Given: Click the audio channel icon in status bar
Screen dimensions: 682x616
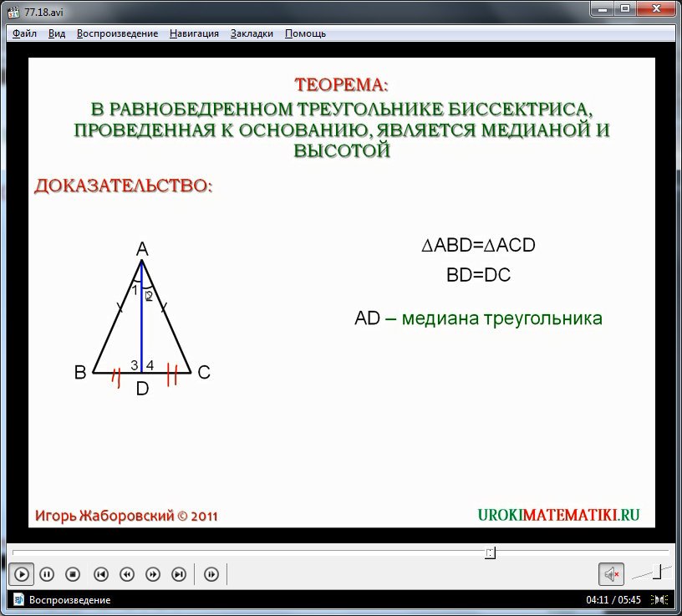Looking at the screenshot, I should (x=660, y=600).
